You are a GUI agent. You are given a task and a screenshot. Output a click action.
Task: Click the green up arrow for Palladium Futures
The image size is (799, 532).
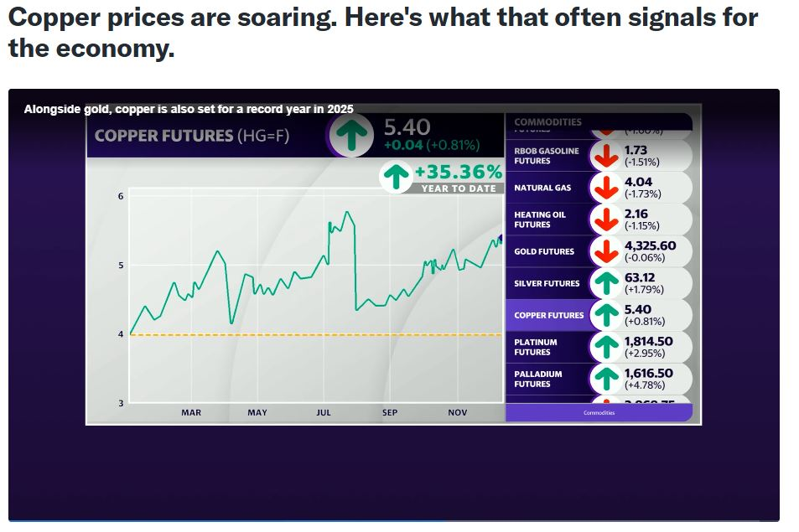click(604, 379)
